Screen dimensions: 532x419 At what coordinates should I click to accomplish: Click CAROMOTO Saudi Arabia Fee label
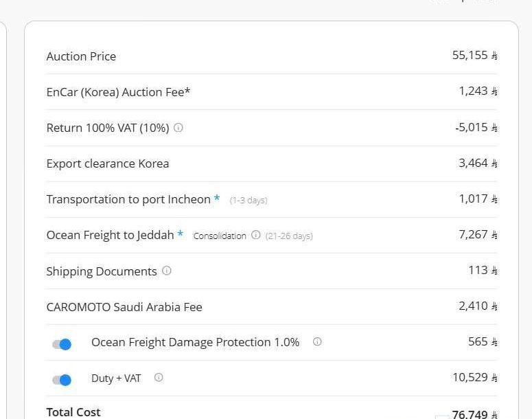(x=124, y=307)
